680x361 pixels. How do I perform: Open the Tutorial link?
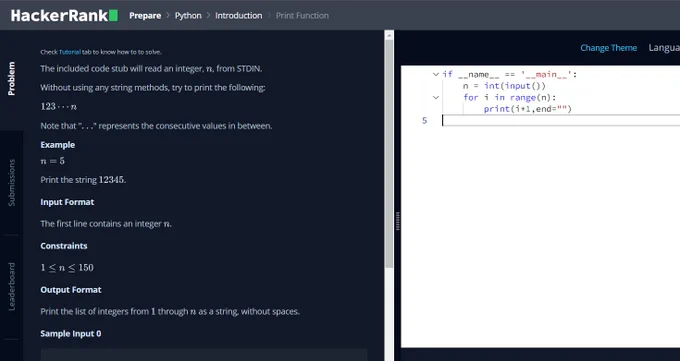point(70,52)
